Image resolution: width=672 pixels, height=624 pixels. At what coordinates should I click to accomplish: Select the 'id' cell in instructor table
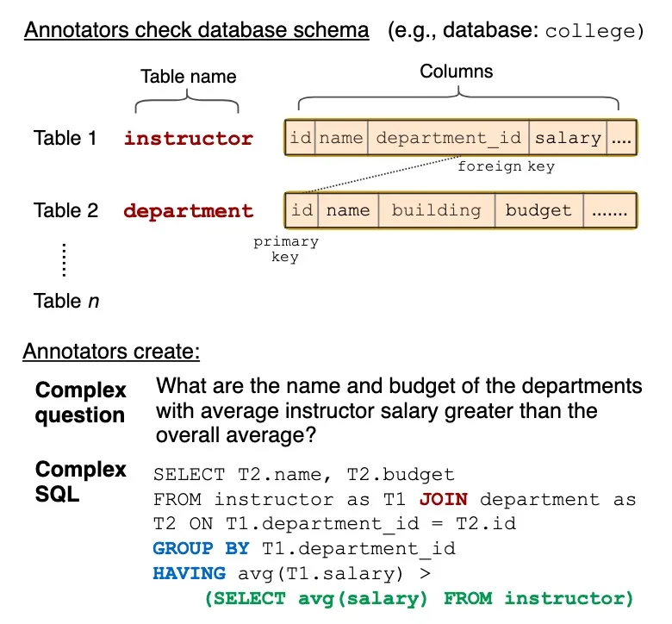point(300,138)
